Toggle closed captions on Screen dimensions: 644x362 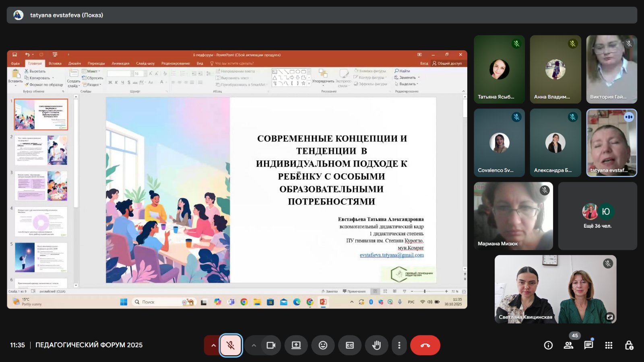coord(350,345)
